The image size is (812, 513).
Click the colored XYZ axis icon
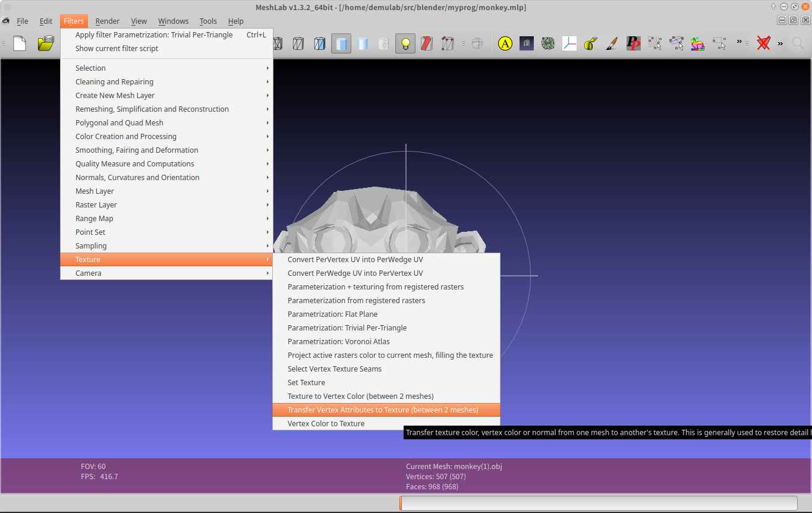(569, 43)
